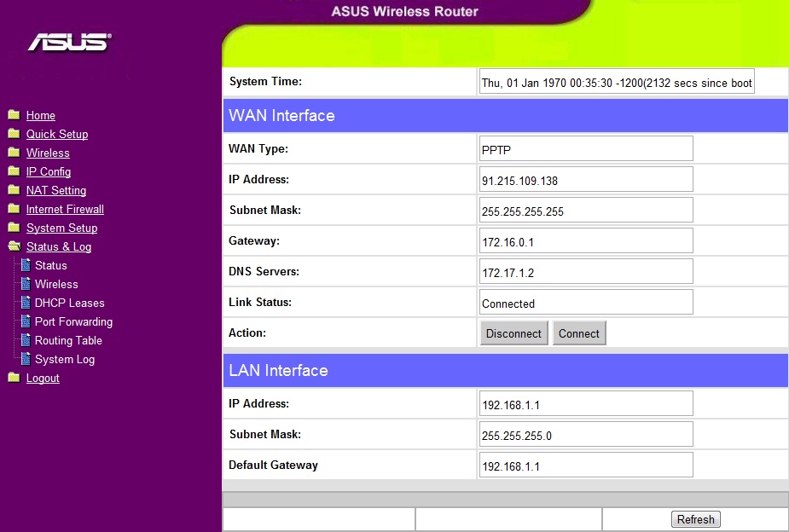The height and width of the screenshot is (532, 789).
Task: Click the LAN IP Address field 192.168.1.1
Action: pos(586,404)
